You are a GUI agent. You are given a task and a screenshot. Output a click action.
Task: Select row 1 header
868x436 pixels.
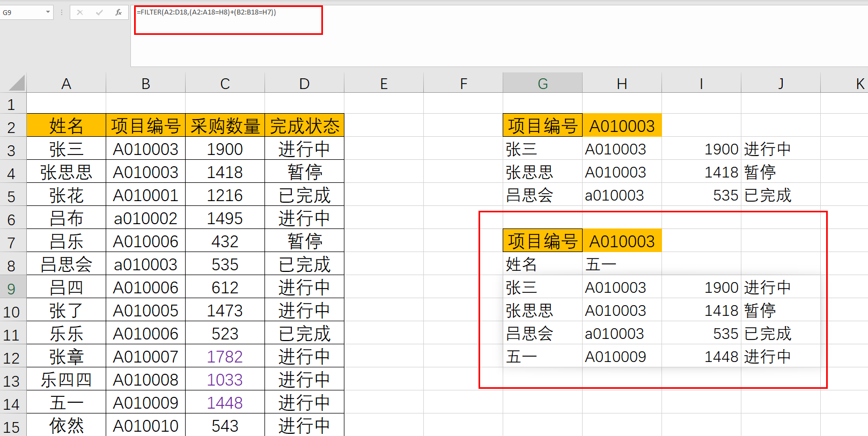13,104
